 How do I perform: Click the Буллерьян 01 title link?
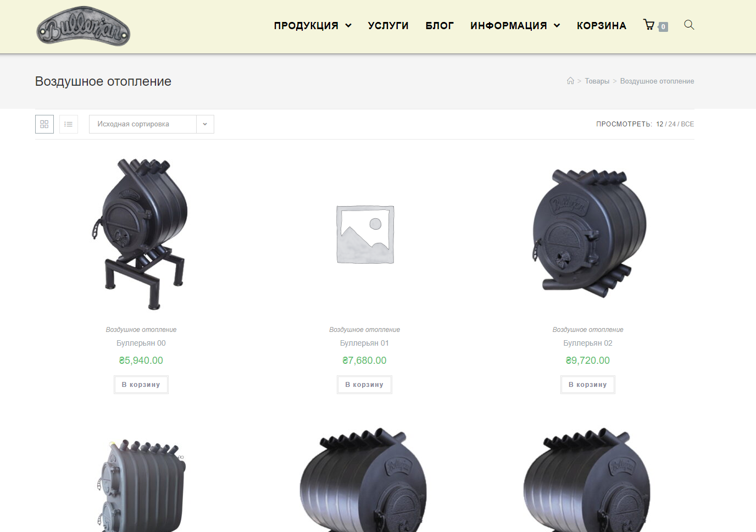[x=364, y=343]
